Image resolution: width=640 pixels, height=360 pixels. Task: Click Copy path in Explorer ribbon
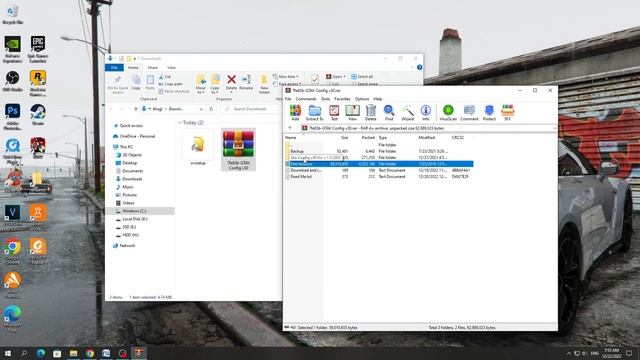171,84
